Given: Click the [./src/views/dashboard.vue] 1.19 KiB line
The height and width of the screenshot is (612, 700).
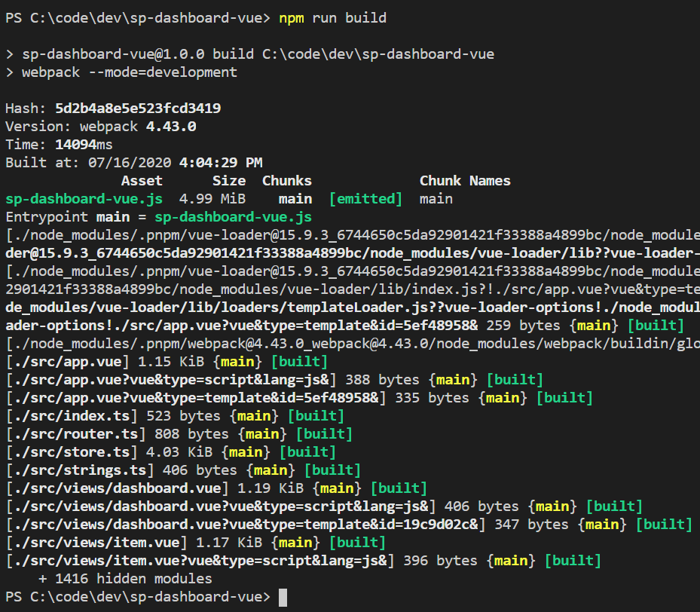Looking at the screenshot, I should coord(216,488).
